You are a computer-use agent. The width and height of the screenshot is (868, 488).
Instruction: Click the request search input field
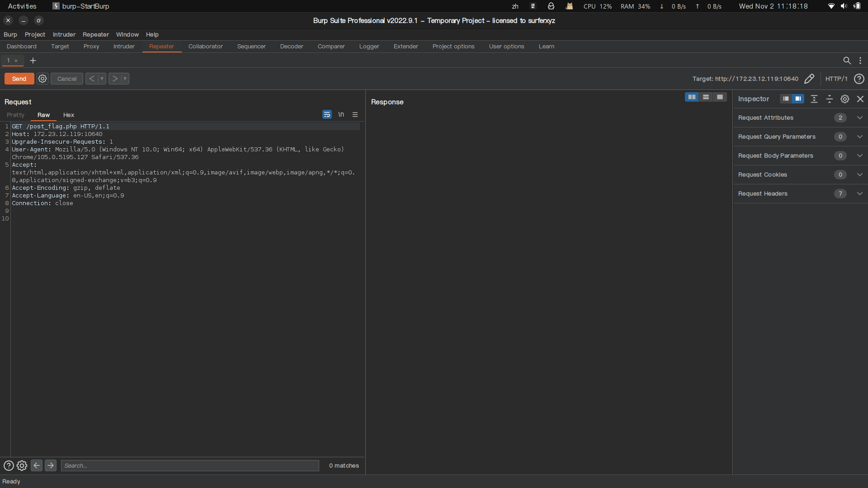[190, 465]
